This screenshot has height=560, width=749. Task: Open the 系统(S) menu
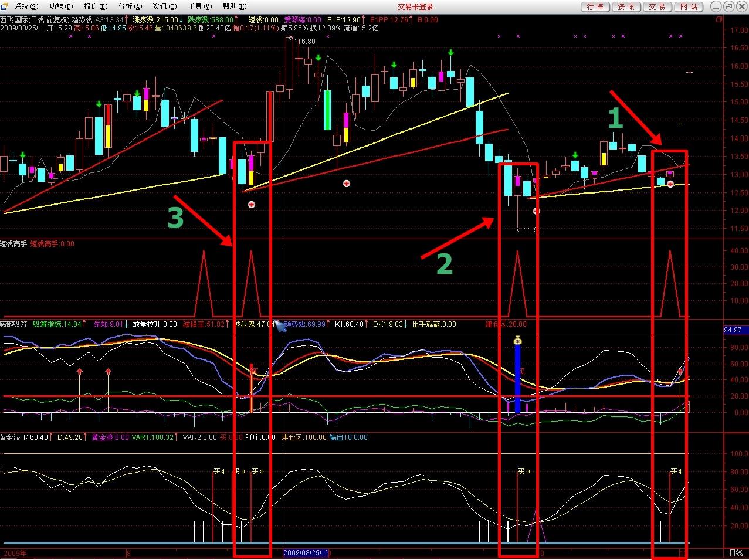click(x=26, y=6)
